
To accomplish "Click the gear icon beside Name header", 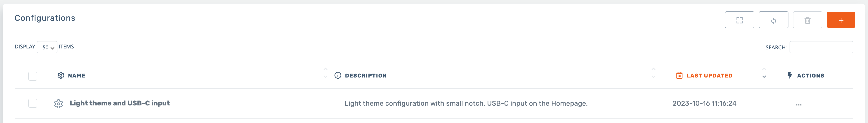I will tap(61, 76).
